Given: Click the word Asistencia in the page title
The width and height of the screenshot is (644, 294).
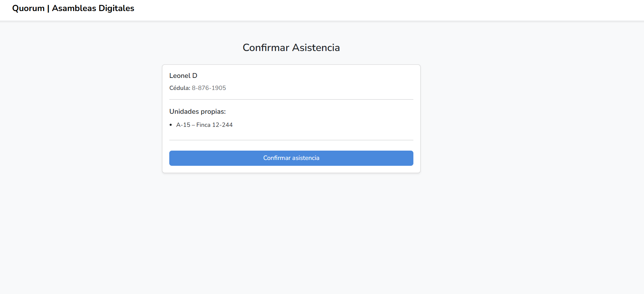Looking at the screenshot, I should [x=315, y=48].
